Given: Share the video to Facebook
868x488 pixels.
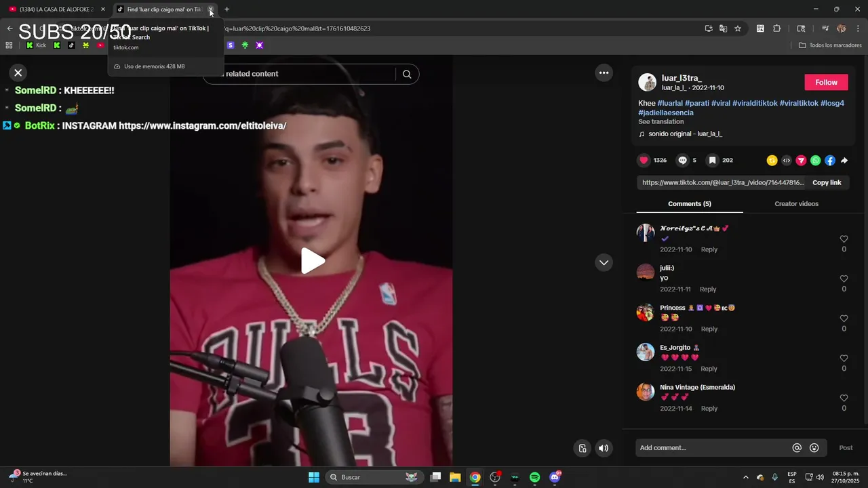Looking at the screenshot, I should (x=830, y=161).
